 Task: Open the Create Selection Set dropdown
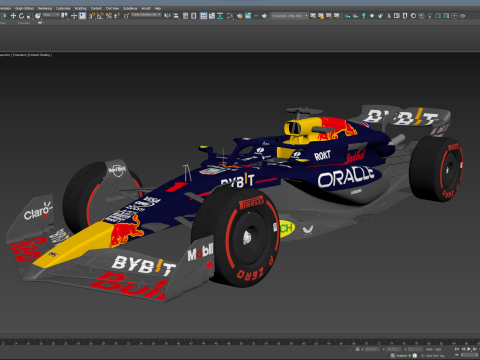point(146,15)
